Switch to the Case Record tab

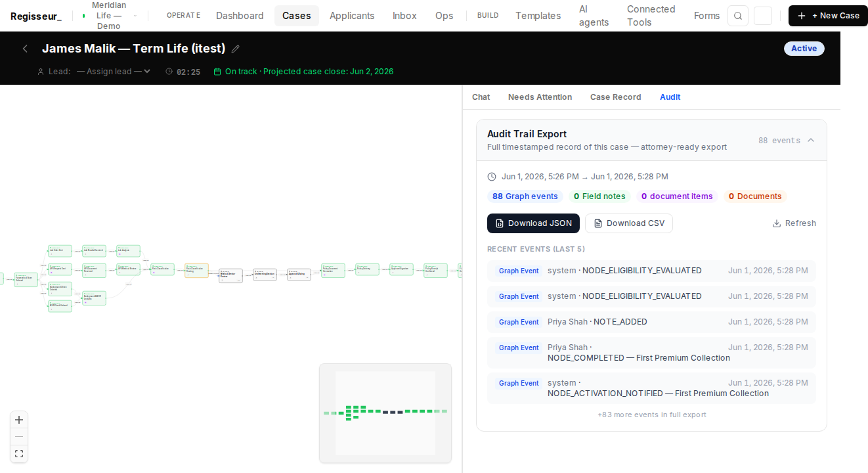[x=615, y=97]
